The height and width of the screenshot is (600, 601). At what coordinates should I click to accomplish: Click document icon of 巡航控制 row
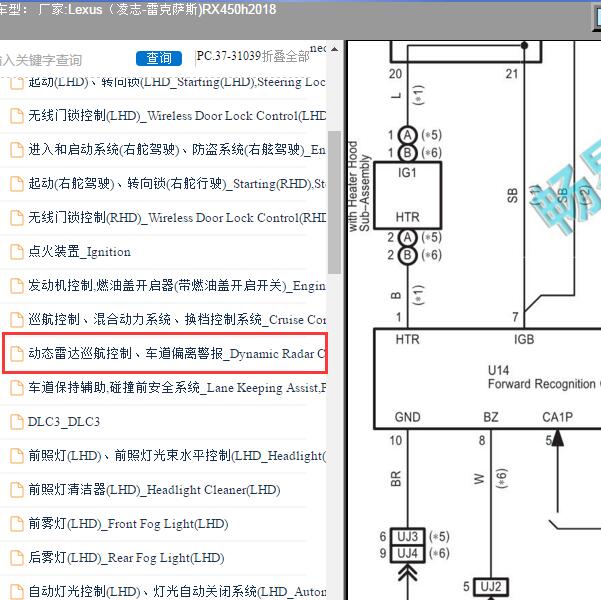pos(16,319)
